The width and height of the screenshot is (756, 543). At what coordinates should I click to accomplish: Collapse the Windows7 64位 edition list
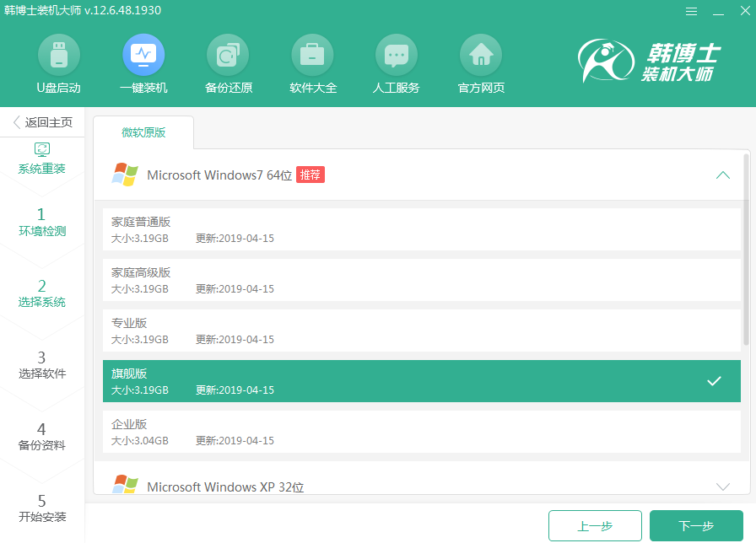coord(723,175)
